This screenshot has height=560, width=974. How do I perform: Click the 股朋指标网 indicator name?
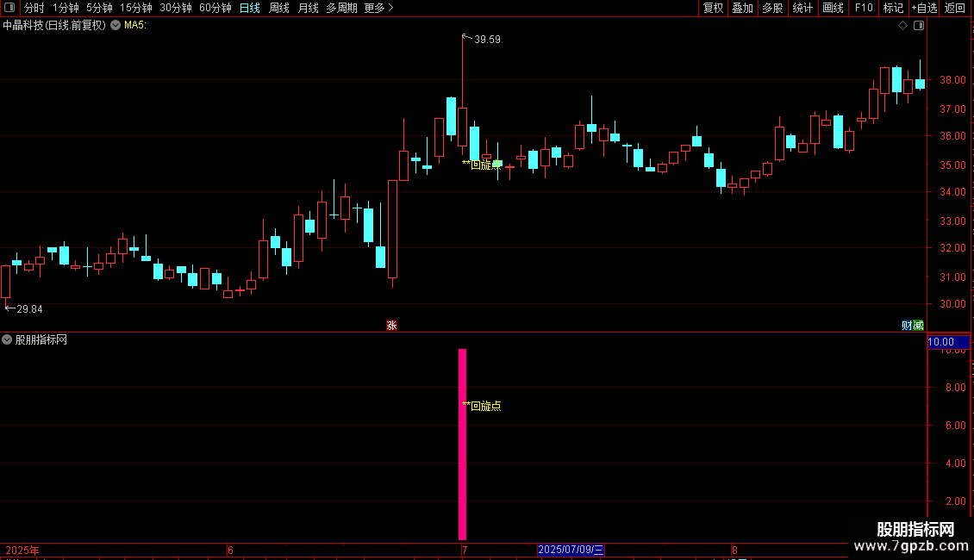point(41,339)
